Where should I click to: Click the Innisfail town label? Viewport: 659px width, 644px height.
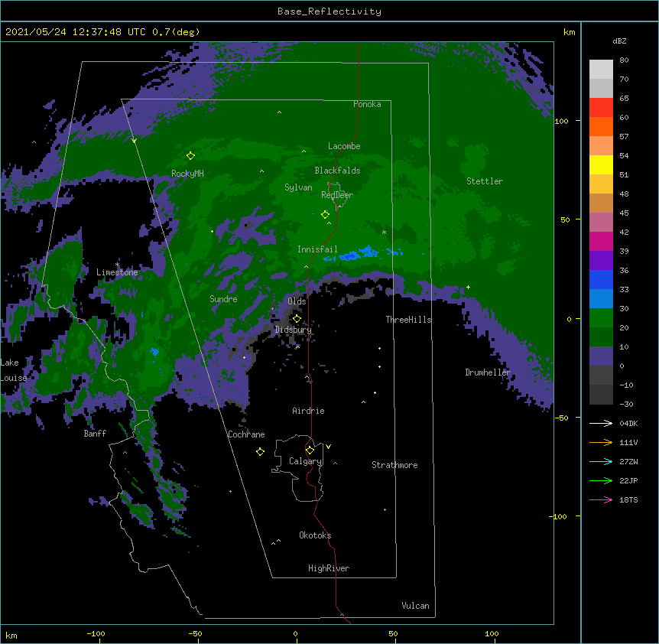coord(317,249)
